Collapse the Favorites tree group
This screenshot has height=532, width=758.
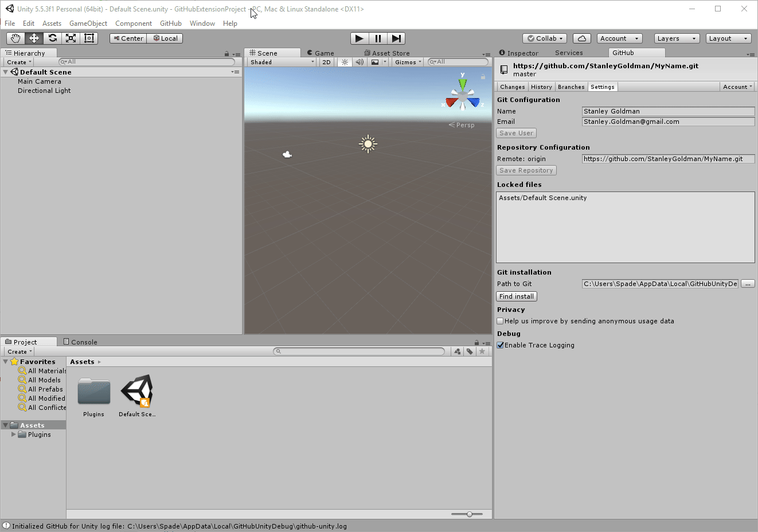coord(6,362)
